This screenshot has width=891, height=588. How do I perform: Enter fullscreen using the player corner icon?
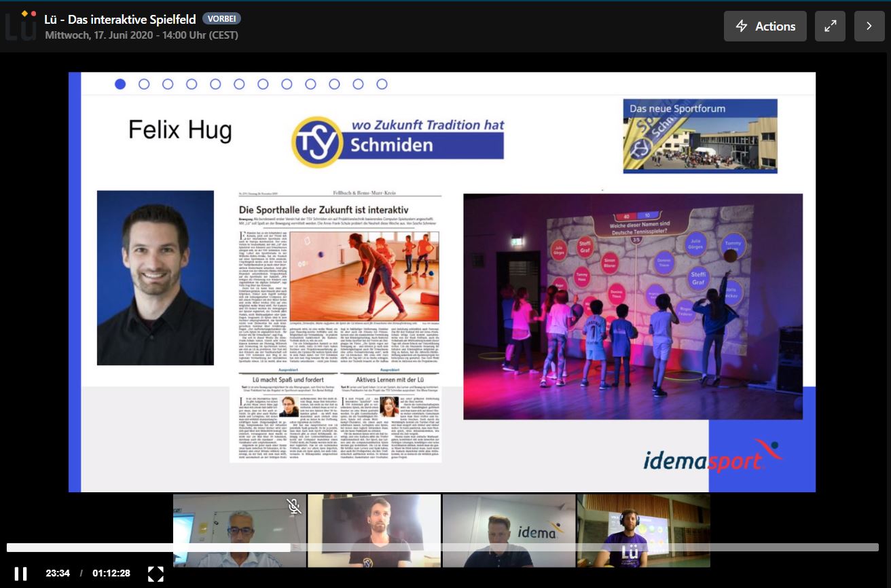[156, 574]
